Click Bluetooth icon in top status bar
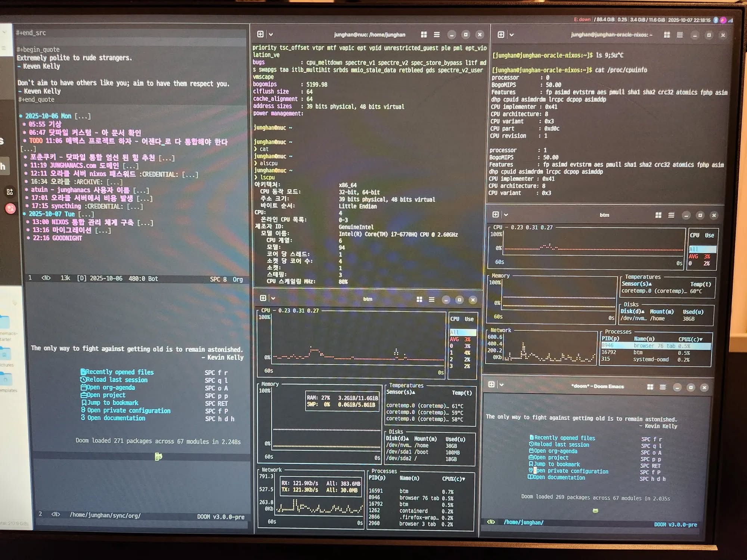747x560 pixels. 716,20
